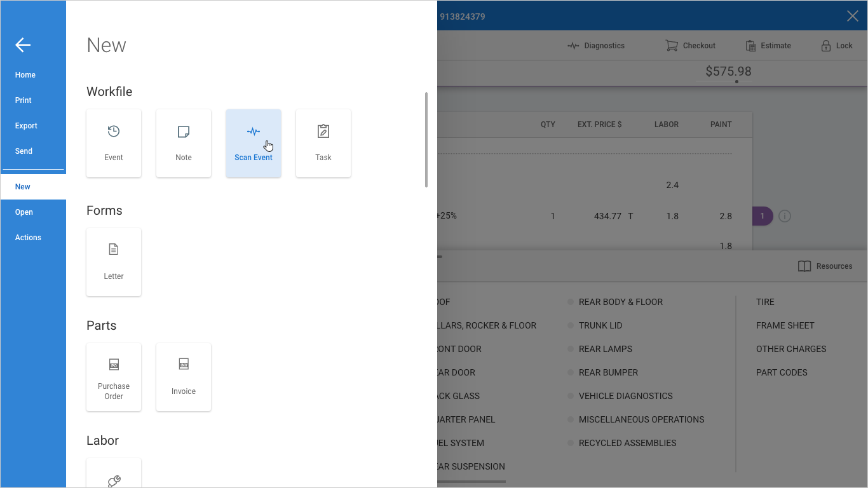The image size is (868, 488).
Task: Click the EXT. PRICE $ column header
Action: 599,125
